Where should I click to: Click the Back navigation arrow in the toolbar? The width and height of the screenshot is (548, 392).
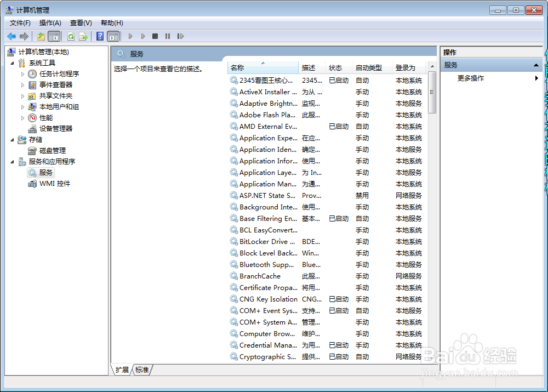tap(12, 36)
